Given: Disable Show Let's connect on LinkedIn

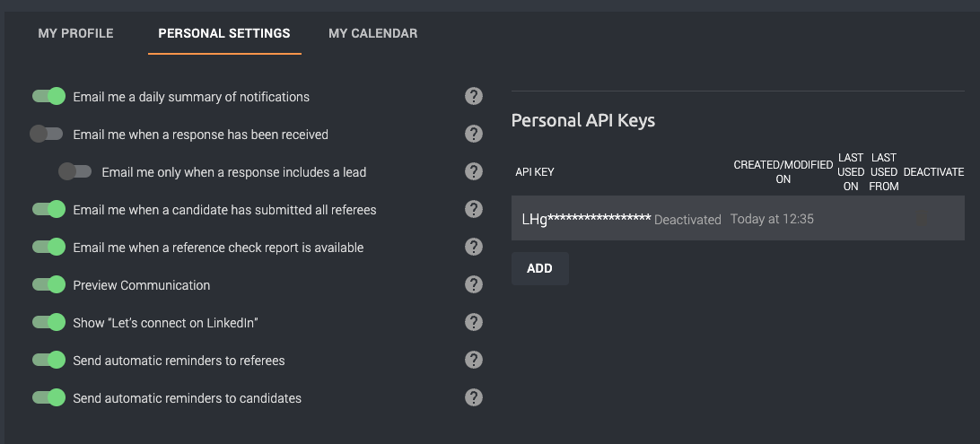Looking at the screenshot, I should tap(48, 322).
